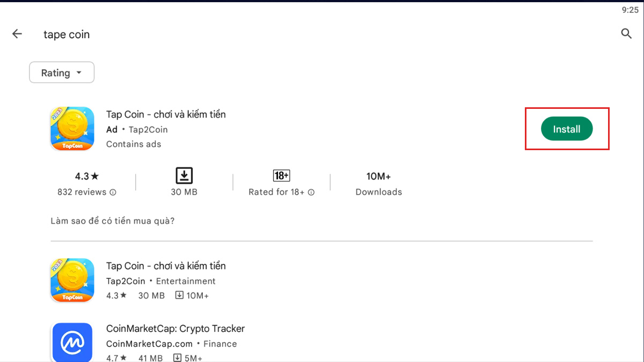Open the Tap Coin ad app icon
Viewport: 644px width, 362px height.
coord(72,129)
